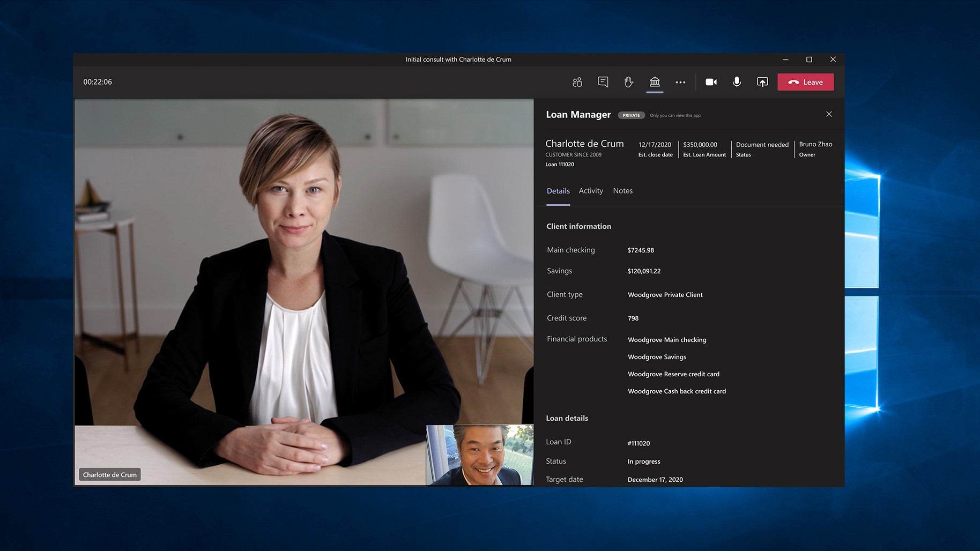This screenshot has width=980, height=551.
Task: Minimize the meeting window
Action: point(785,59)
